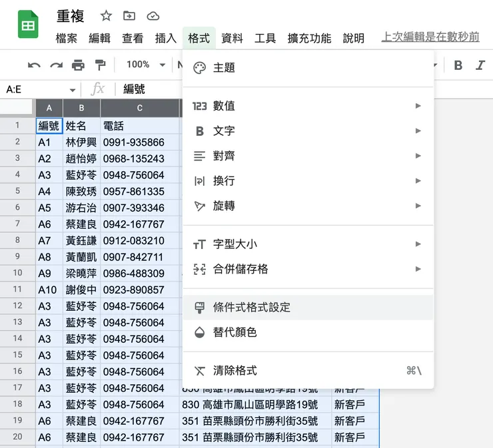Expand the 旋轉 submenu
This screenshot has height=448, width=493.
[308, 206]
